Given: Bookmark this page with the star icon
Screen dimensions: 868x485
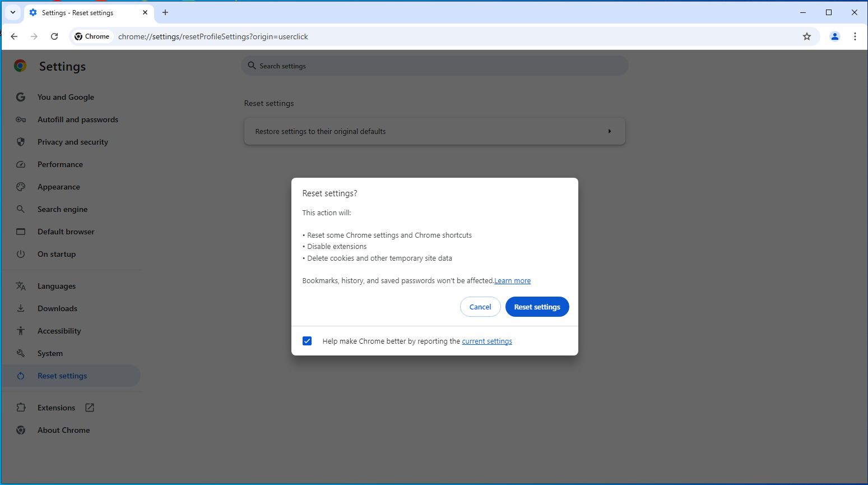Looking at the screenshot, I should click(x=807, y=36).
